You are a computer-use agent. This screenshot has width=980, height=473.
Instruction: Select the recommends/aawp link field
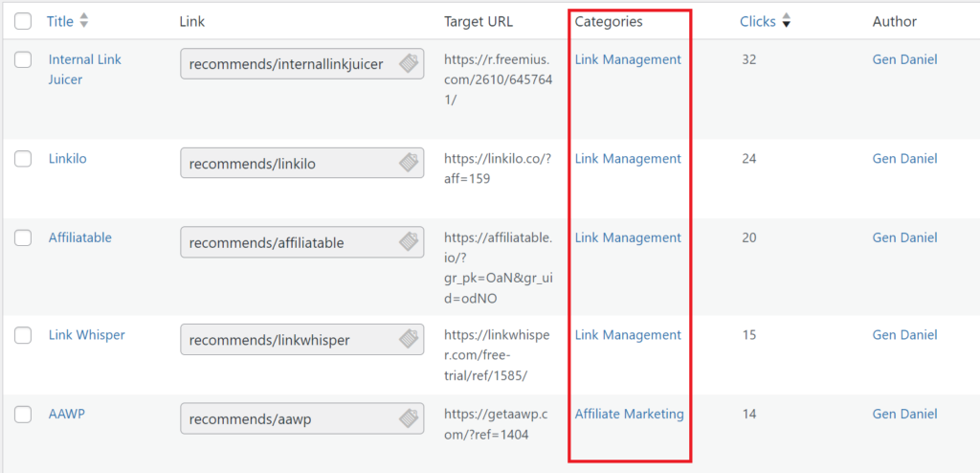point(301,419)
